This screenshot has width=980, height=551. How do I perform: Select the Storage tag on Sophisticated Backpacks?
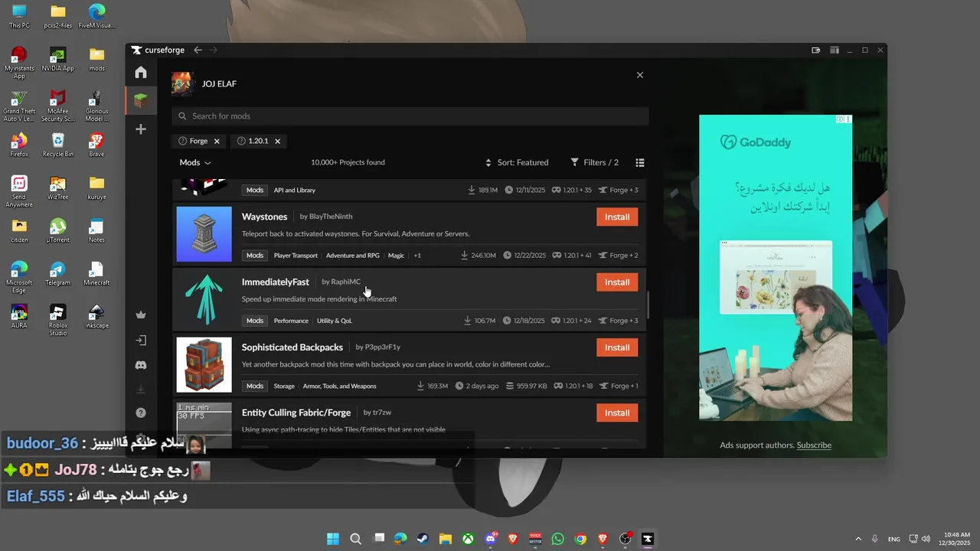pos(284,386)
